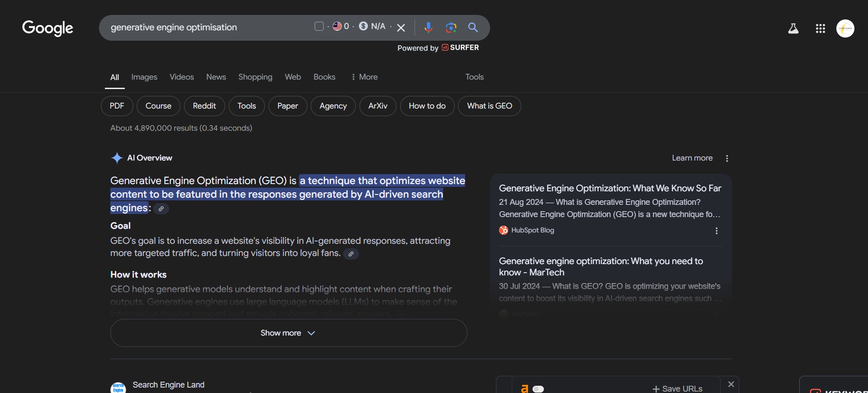Click the magnifier search button

click(473, 28)
